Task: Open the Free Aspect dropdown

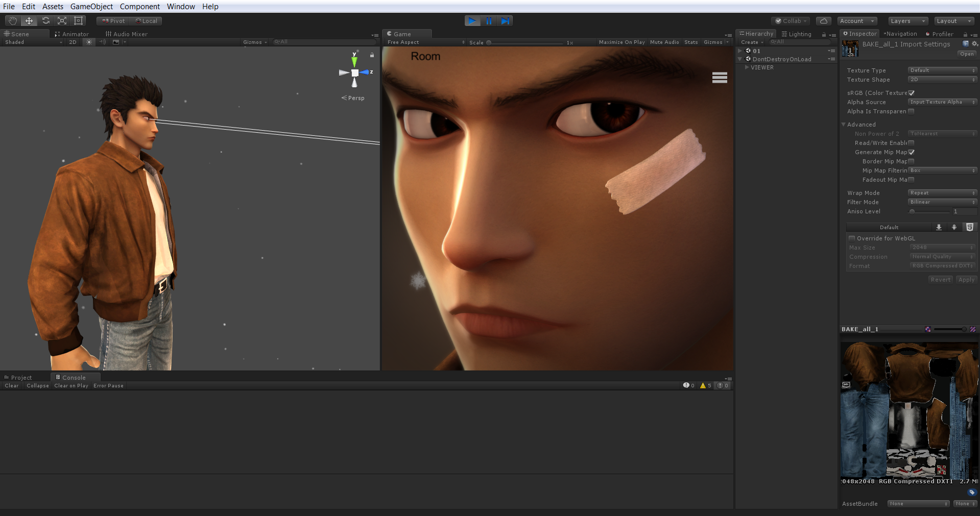Action: tap(426, 42)
